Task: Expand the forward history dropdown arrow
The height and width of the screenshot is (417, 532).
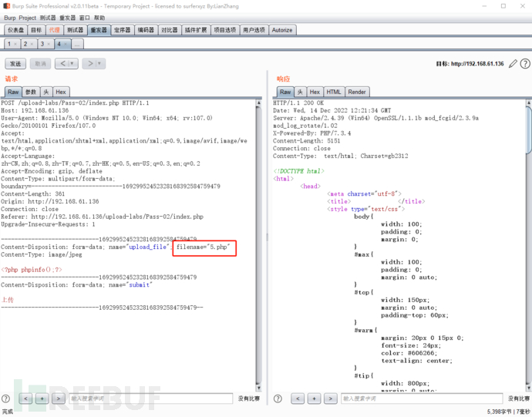Action: [101, 63]
